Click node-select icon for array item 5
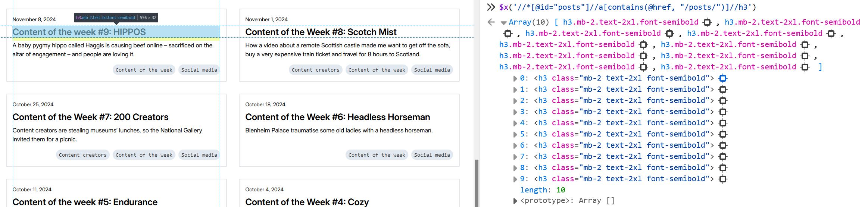 pos(723,134)
